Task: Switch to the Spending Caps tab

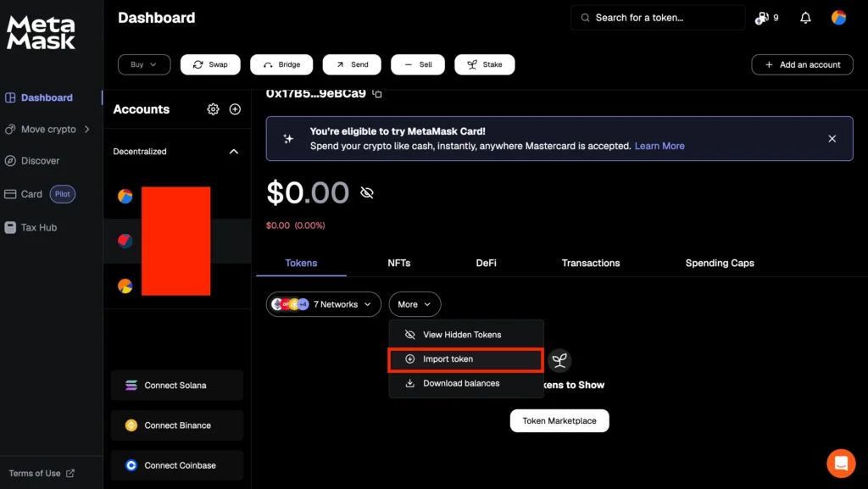Action: point(720,264)
